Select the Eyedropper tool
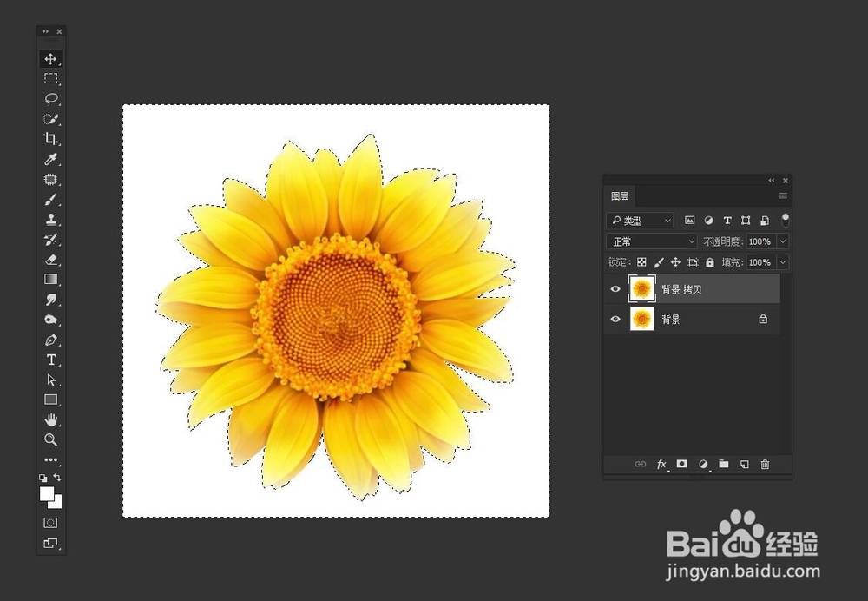Screen dimensions: 868x601 tap(50, 160)
